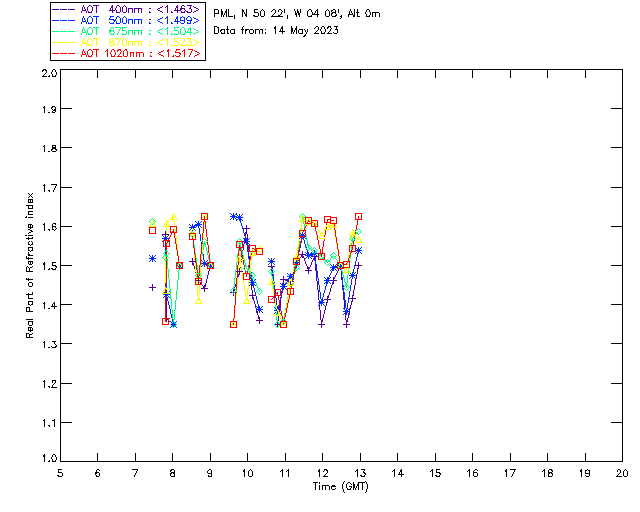Click the 20 x-axis tick label

tap(622, 473)
